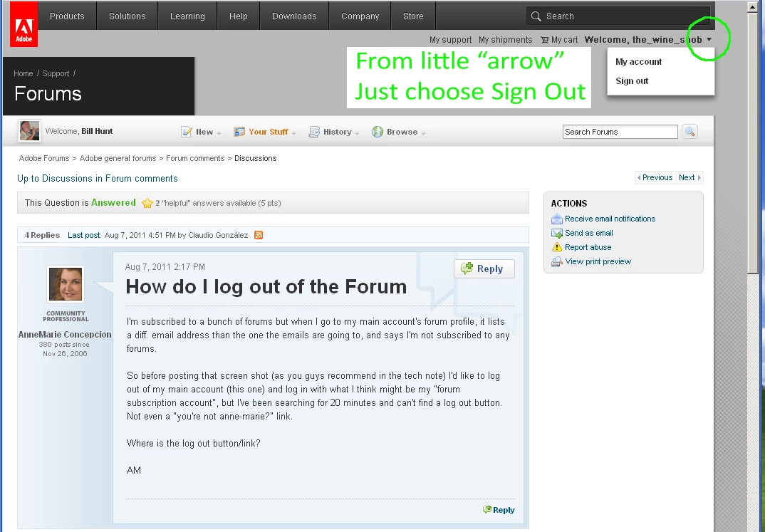The width and height of the screenshot is (765, 532).
Task: Open the Learning menu
Action: [187, 16]
